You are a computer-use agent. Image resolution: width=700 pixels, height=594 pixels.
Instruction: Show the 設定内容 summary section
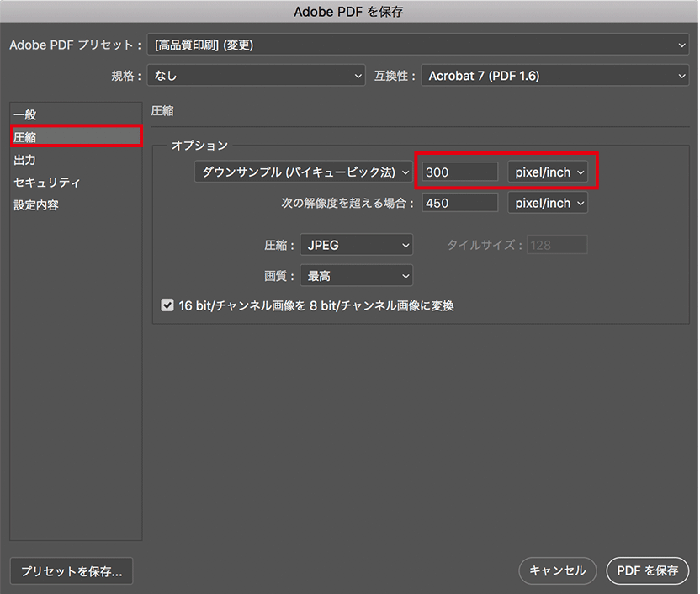[36, 205]
